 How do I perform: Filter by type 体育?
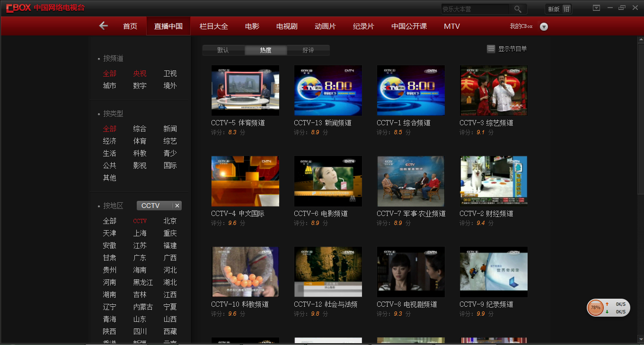(140, 141)
